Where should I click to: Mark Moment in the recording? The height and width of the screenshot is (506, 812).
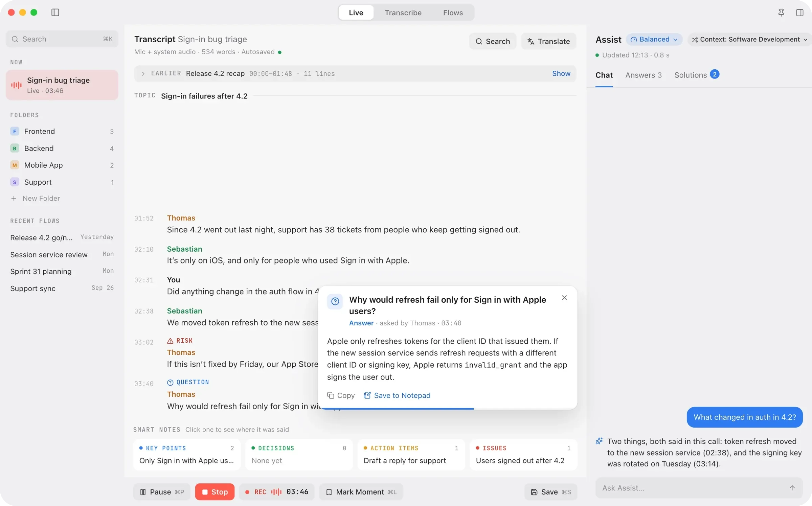tap(361, 492)
